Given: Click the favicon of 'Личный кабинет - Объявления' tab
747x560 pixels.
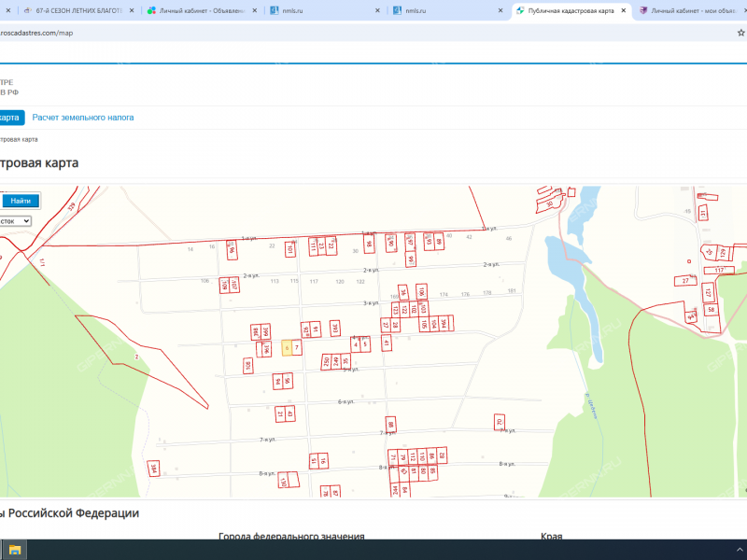Looking at the screenshot, I should pyautogui.click(x=151, y=11).
